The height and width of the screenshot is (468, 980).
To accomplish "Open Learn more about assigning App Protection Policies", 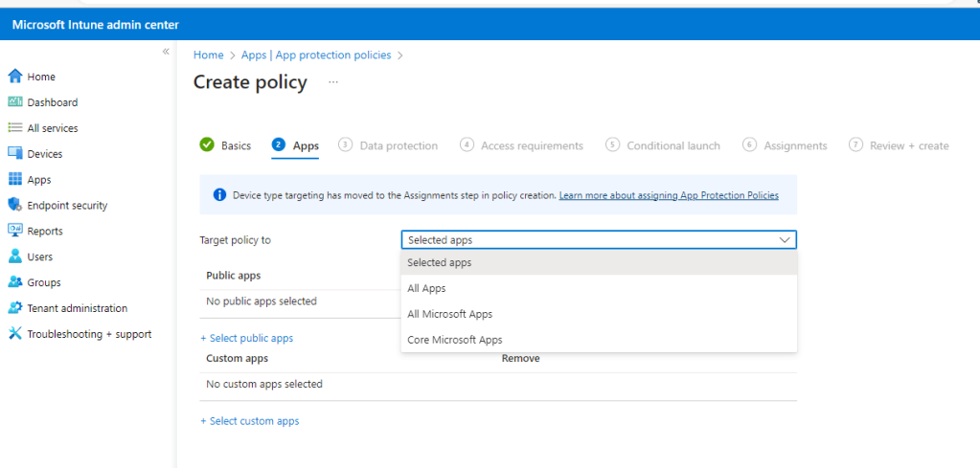I will pyautogui.click(x=669, y=195).
